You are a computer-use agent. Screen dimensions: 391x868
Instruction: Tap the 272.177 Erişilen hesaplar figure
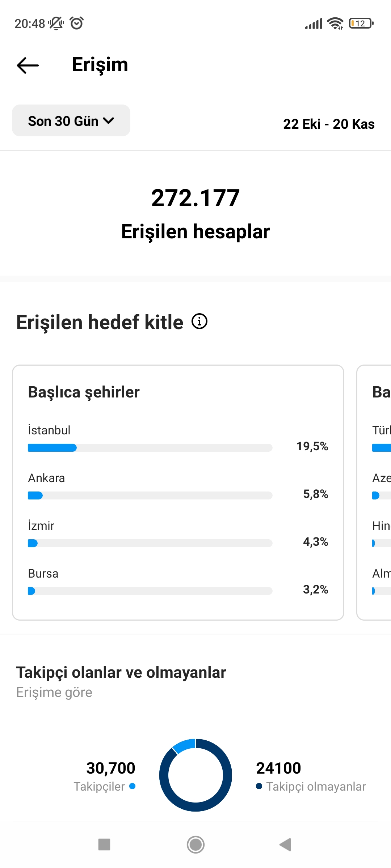(x=195, y=213)
